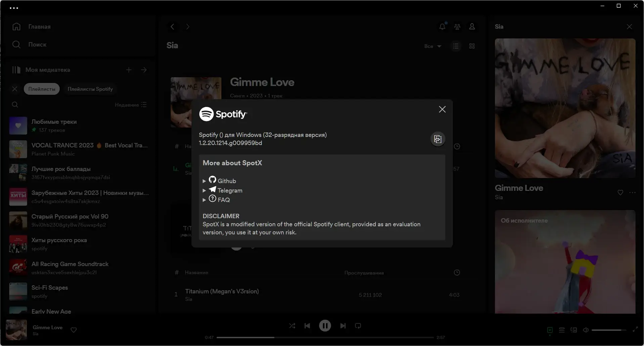Copy version info in about dialog
This screenshot has width=644, height=346.
(x=438, y=139)
